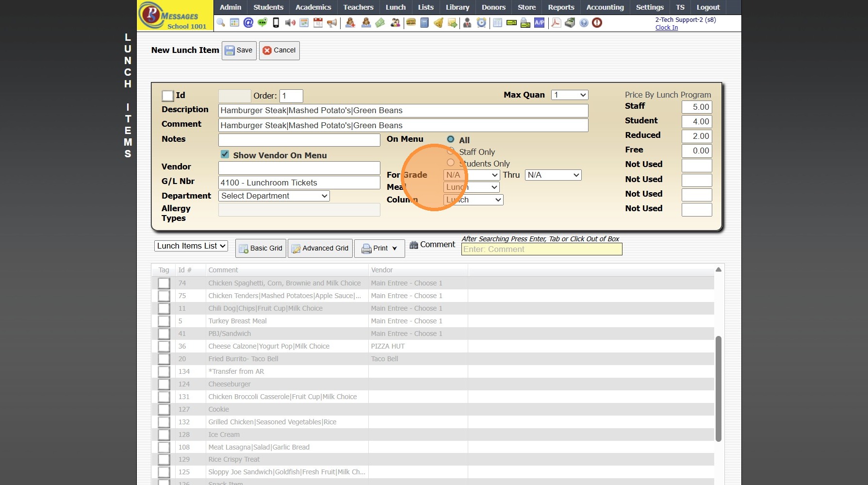Viewport: 868px width, 485px height.
Task: Expand the Select Department dropdown
Action: point(274,196)
